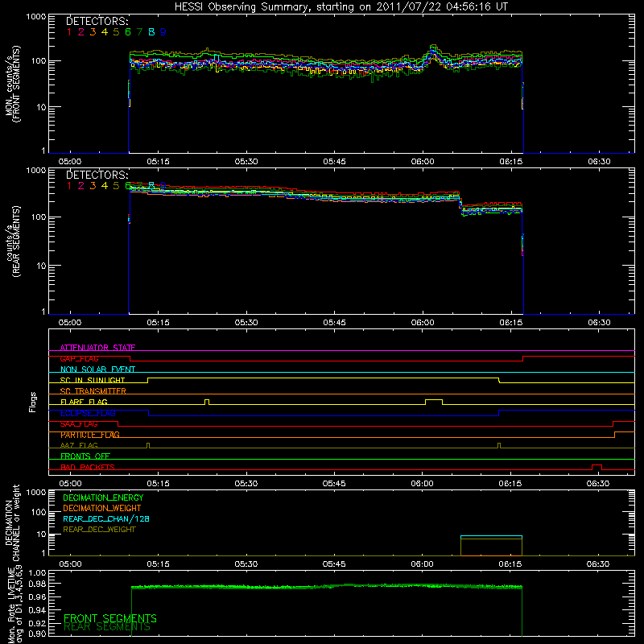The height and width of the screenshot is (644, 644).
Task: Click the BAD_PACKETS pulse near 06:30
Action: click(x=597, y=467)
